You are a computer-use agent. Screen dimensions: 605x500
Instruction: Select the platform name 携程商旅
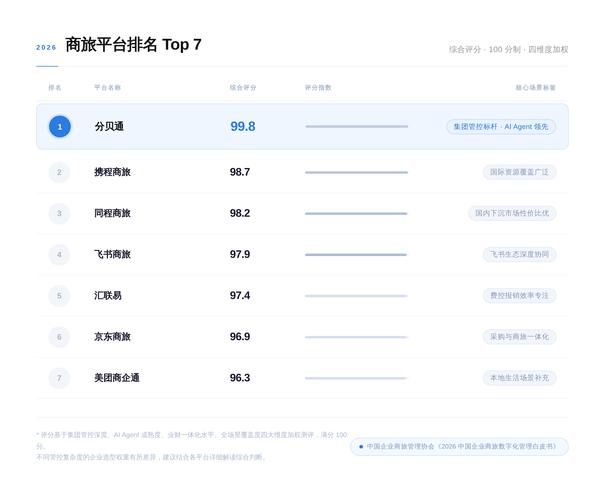click(x=113, y=172)
